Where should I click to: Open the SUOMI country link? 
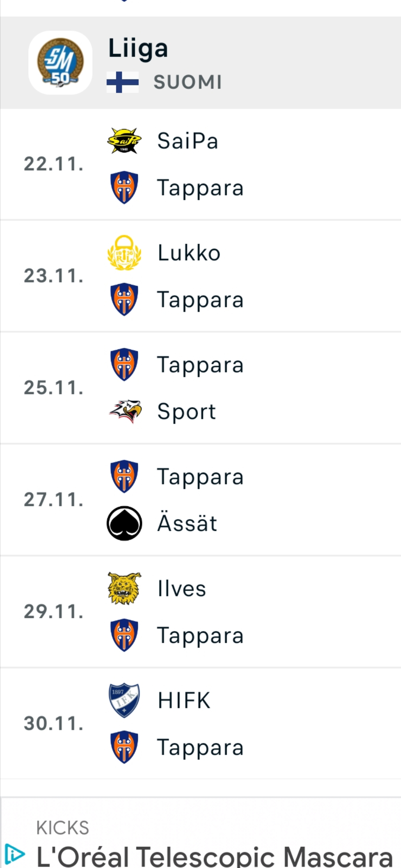click(188, 82)
